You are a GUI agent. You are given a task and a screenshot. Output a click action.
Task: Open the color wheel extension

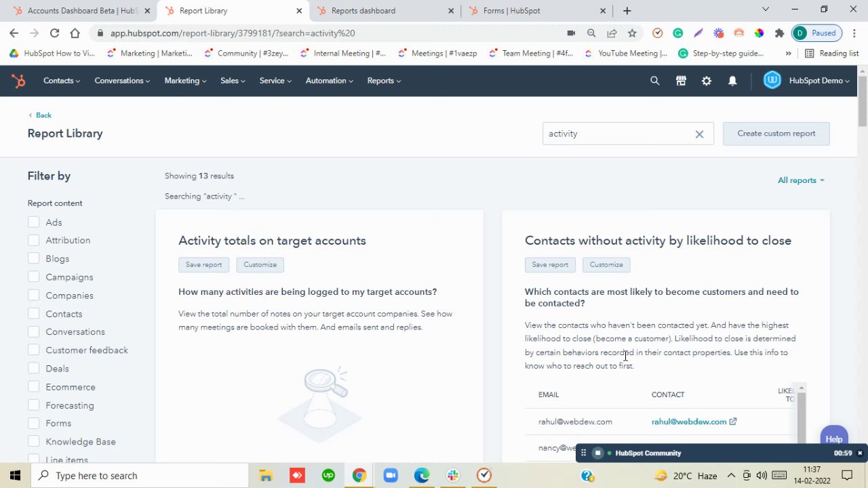759,33
